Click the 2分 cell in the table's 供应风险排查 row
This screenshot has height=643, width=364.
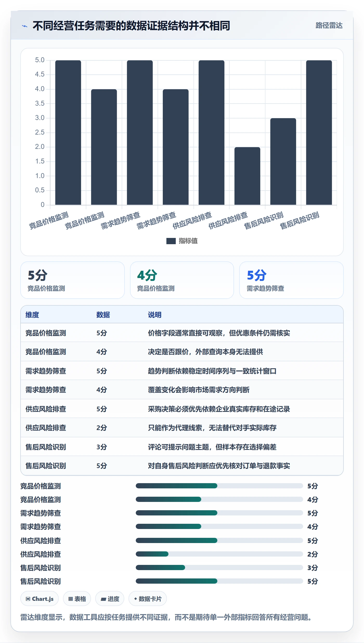pos(102,428)
